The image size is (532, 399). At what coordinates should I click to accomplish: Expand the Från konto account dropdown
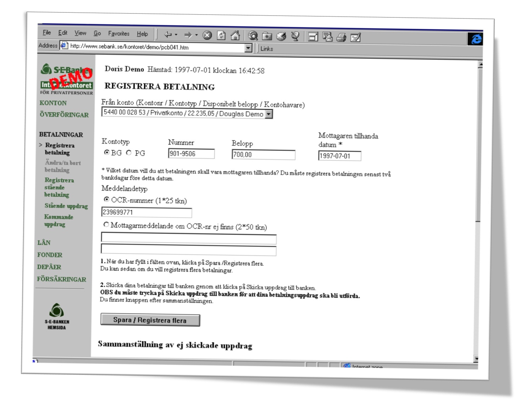coord(269,114)
